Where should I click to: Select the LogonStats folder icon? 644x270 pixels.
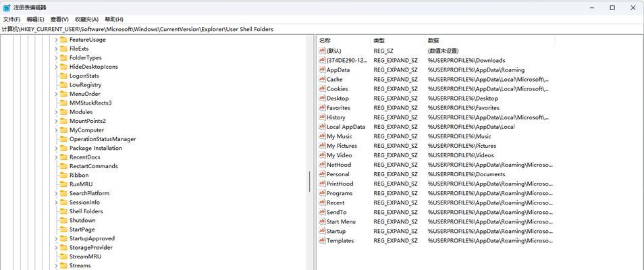tap(63, 76)
